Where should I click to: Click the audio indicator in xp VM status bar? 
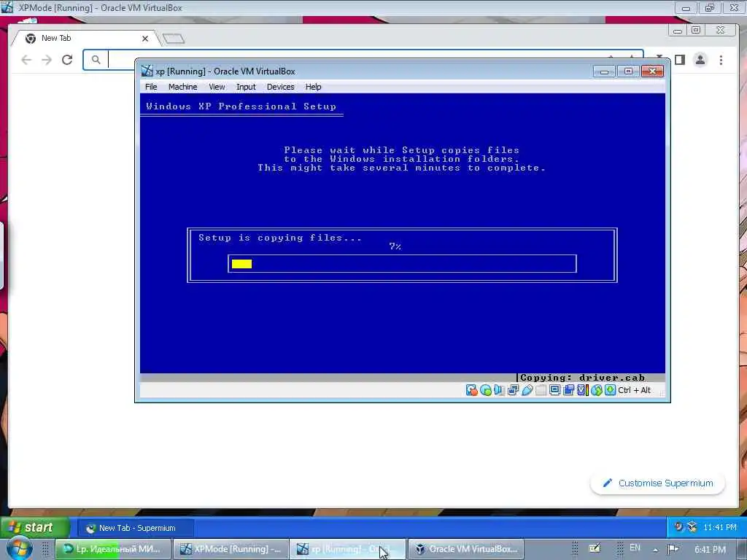(499, 391)
